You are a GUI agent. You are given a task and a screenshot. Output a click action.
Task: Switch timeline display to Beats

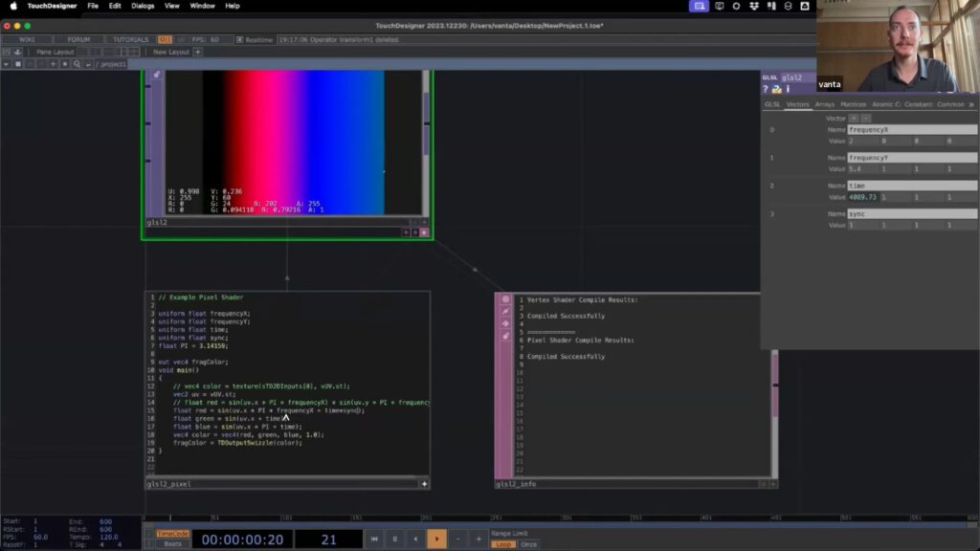coord(172,544)
